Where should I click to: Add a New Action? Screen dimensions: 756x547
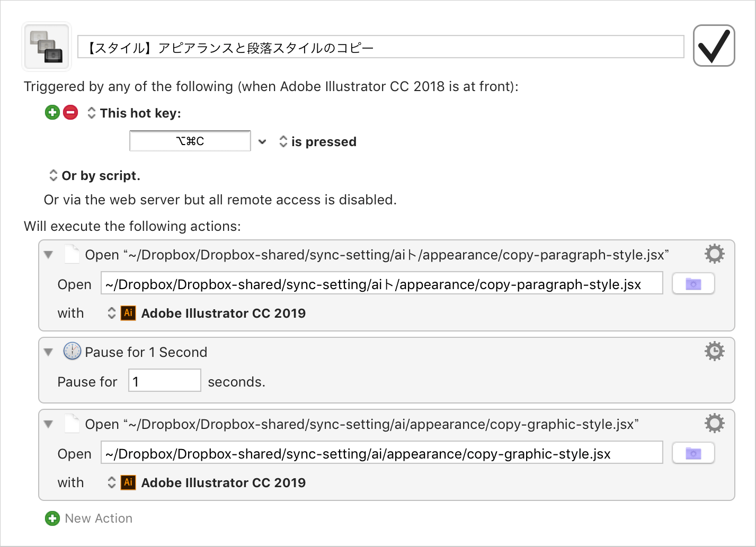pos(89,518)
